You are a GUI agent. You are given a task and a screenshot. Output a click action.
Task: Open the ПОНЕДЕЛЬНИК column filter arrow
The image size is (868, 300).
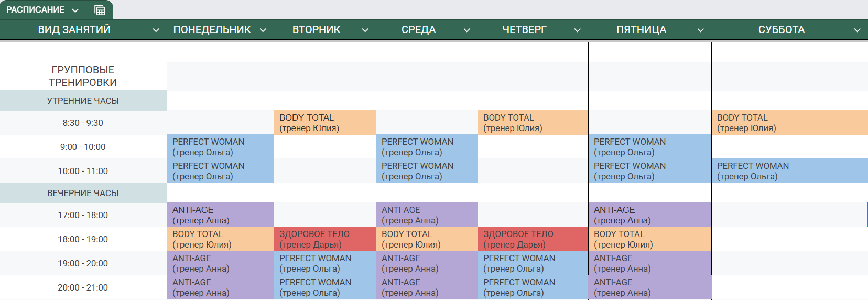263,30
